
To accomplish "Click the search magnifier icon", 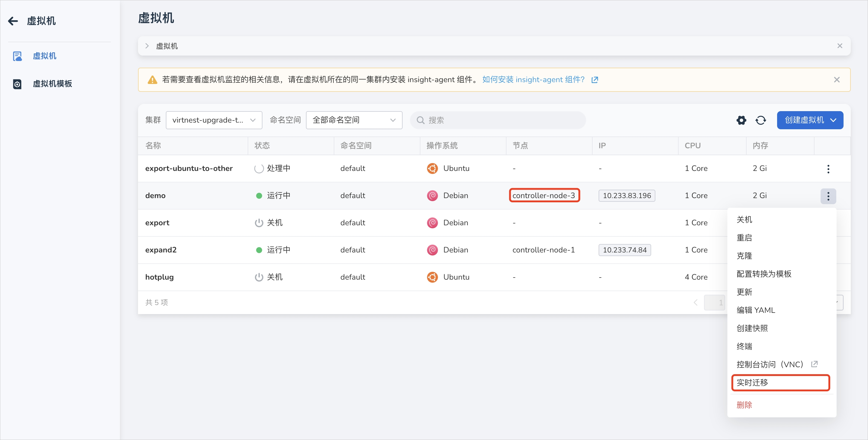I will coord(420,120).
